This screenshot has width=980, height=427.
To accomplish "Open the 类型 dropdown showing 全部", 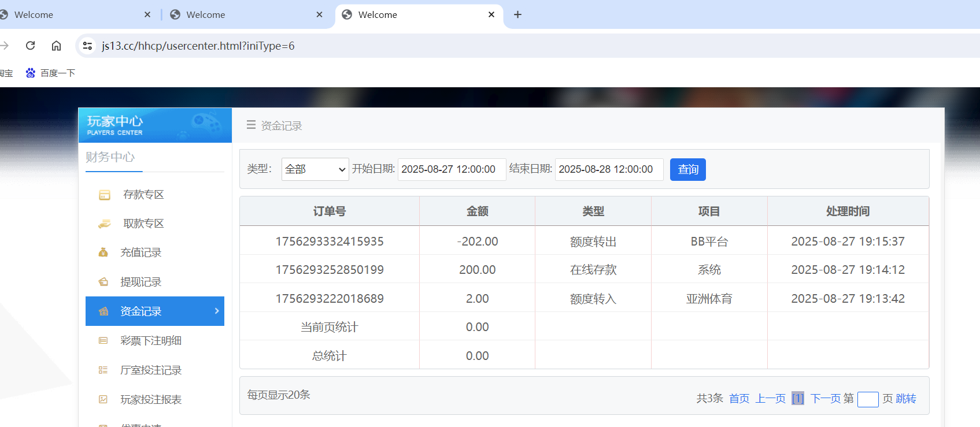I will 315,169.
